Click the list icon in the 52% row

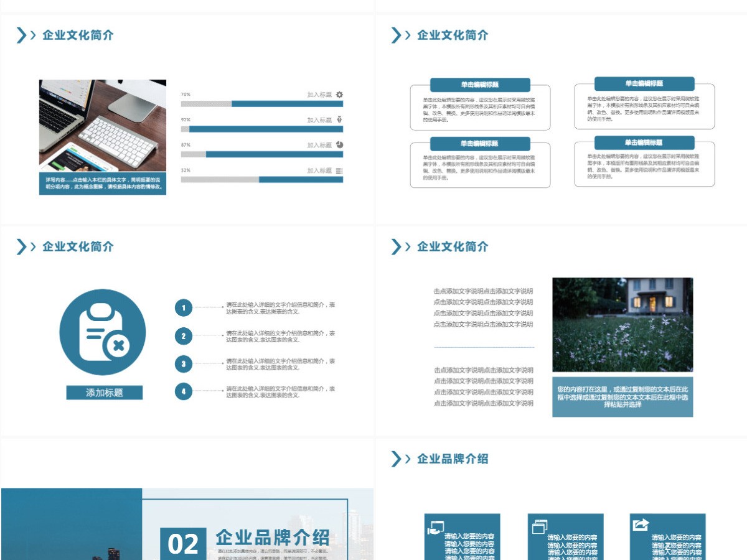pos(339,170)
